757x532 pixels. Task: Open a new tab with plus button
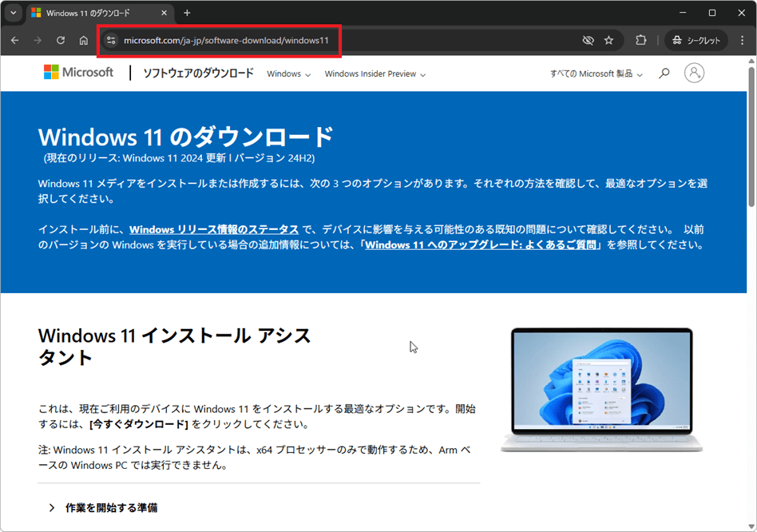coord(187,13)
